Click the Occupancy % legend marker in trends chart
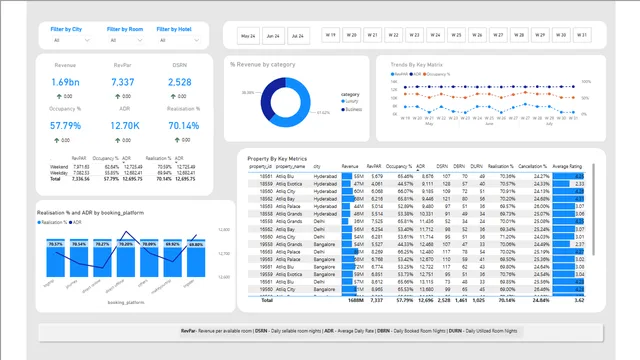 [424, 74]
